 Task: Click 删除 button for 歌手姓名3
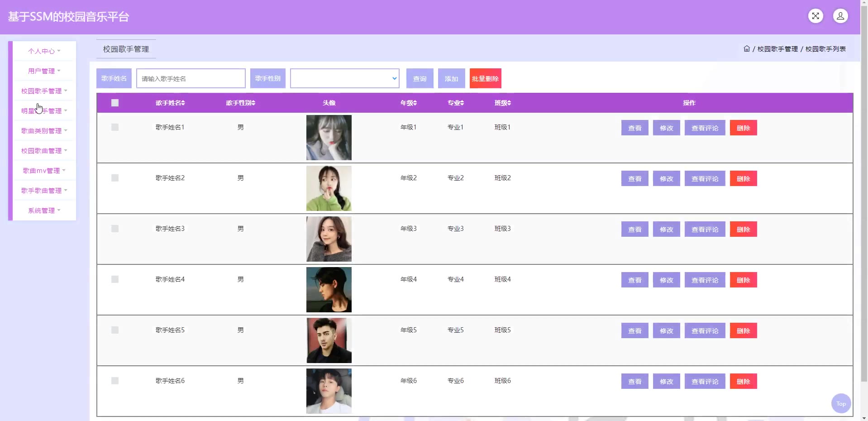(744, 229)
